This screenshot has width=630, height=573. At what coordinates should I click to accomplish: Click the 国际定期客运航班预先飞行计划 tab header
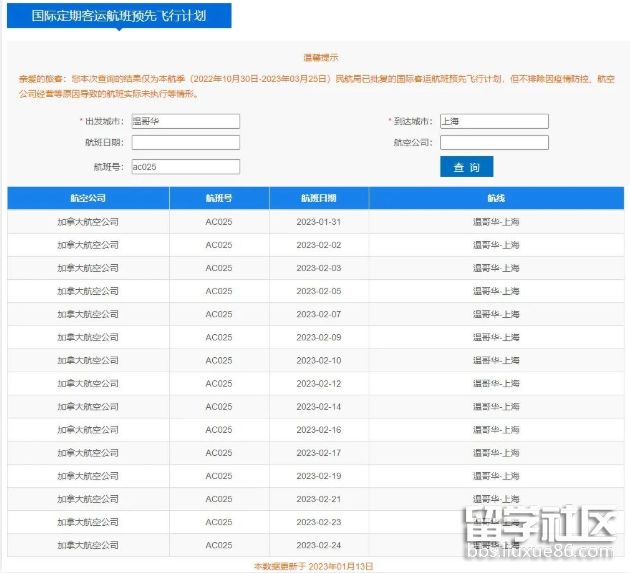119,15
